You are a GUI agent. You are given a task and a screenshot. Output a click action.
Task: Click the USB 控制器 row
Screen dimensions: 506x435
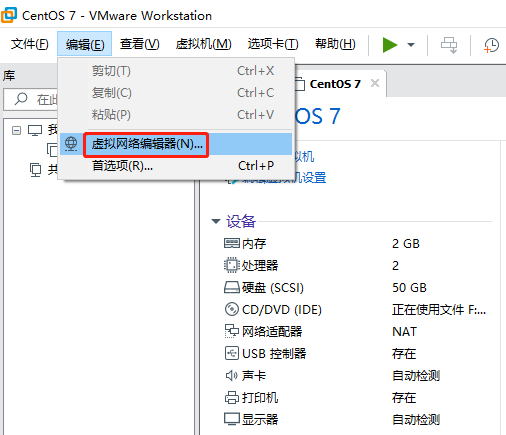(x=355, y=354)
